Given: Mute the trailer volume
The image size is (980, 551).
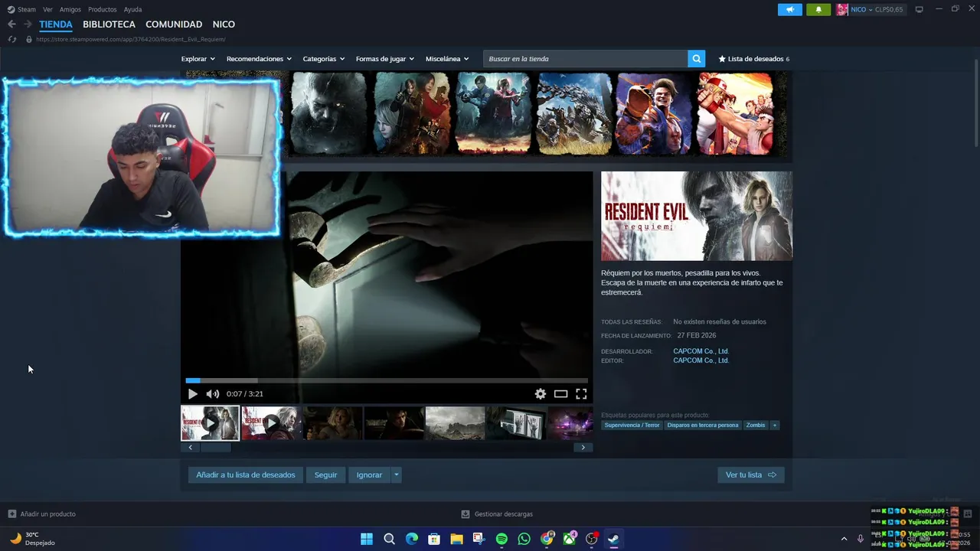Looking at the screenshot, I should coord(212,394).
